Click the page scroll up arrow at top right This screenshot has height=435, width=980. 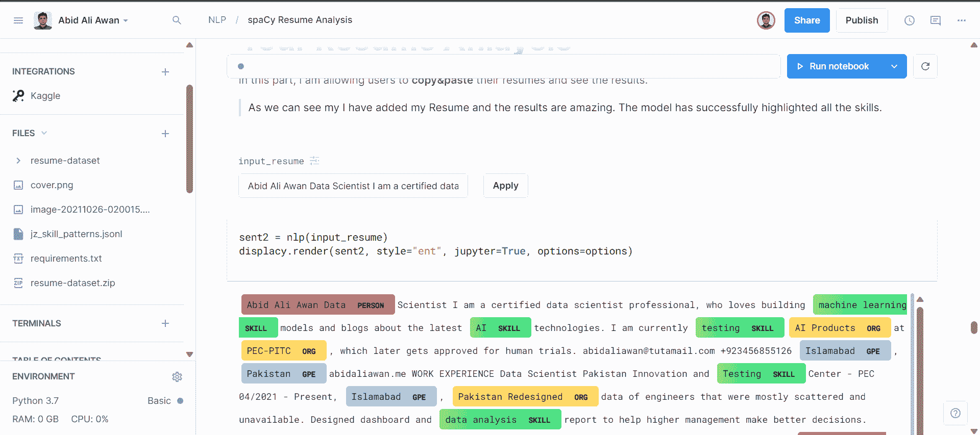[973, 45]
